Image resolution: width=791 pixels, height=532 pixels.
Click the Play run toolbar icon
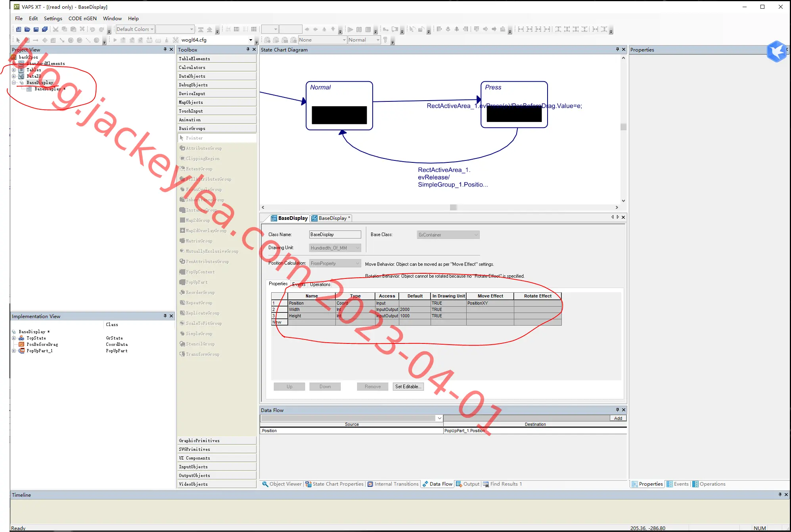pyautogui.click(x=350, y=29)
